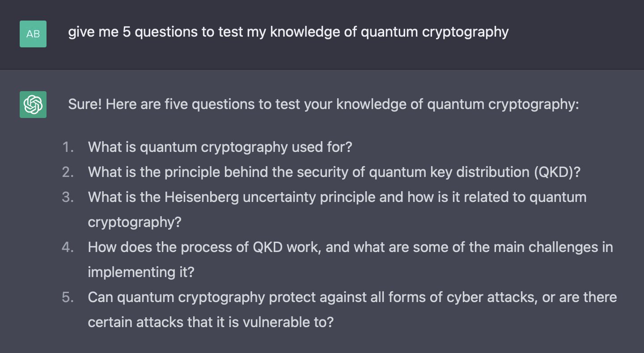Click 'implementing it?' continuation line

click(x=141, y=272)
